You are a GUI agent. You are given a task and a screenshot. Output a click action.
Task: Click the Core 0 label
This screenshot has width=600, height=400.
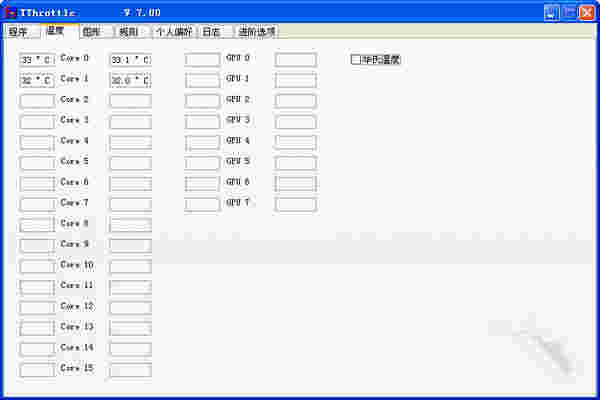pyautogui.click(x=75, y=58)
